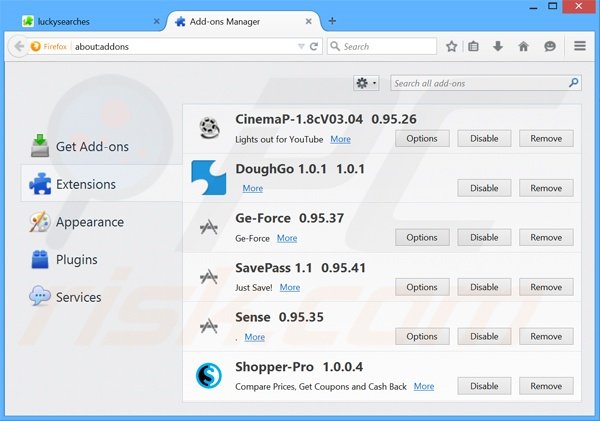Open the gear tools dropdown
600x421 pixels.
366,84
